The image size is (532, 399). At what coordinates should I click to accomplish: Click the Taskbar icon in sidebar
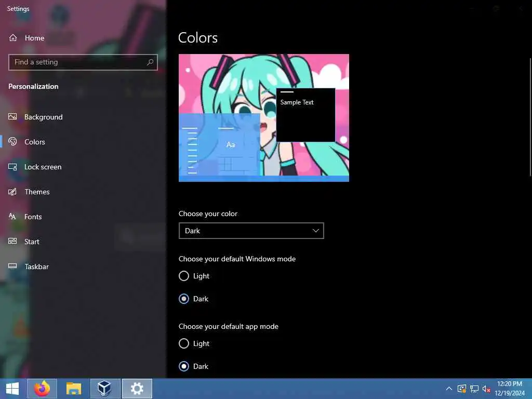(x=12, y=266)
